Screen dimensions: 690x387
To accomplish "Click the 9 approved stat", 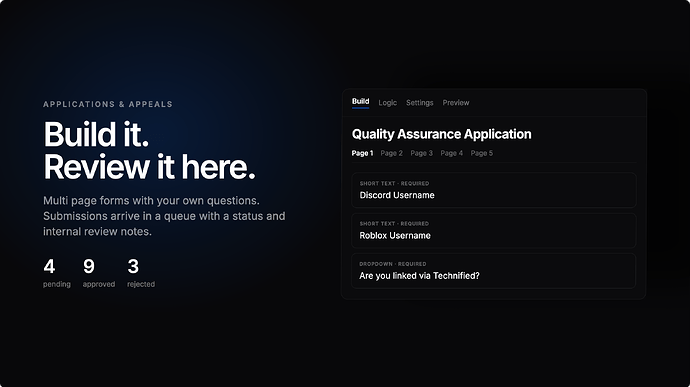I will coord(99,273).
